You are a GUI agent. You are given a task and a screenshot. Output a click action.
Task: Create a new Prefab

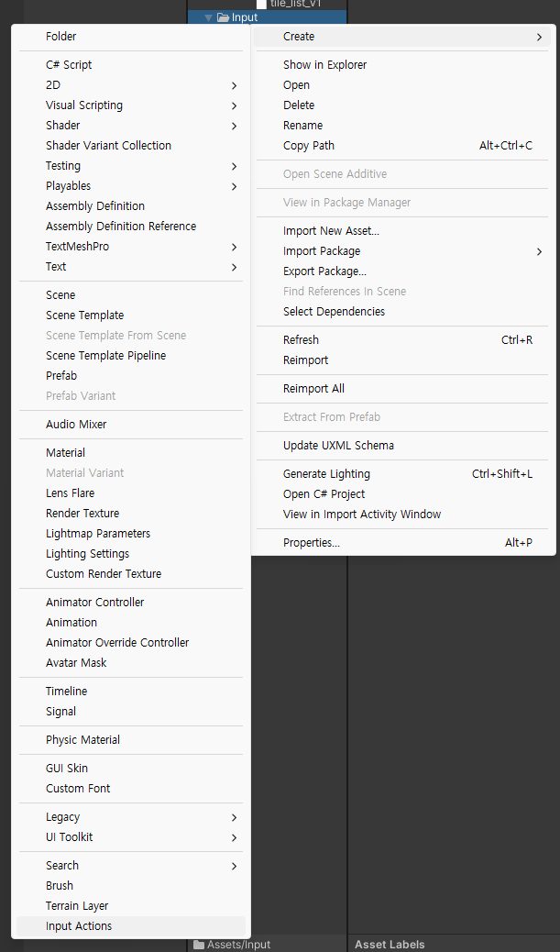(131, 375)
